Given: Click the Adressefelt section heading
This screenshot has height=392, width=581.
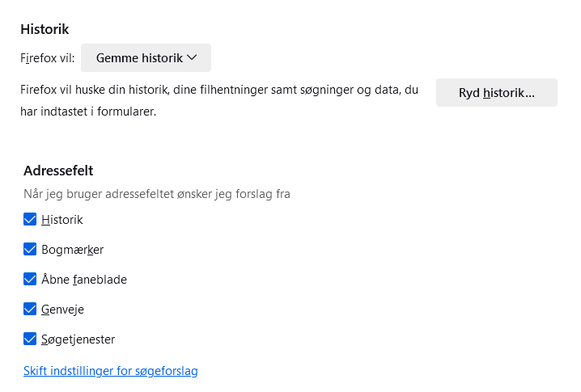Looking at the screenshot, I should coord(58,171).
